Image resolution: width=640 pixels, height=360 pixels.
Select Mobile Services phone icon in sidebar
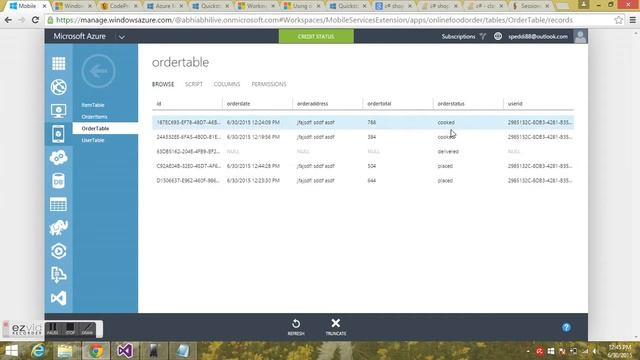click(58, 134)
